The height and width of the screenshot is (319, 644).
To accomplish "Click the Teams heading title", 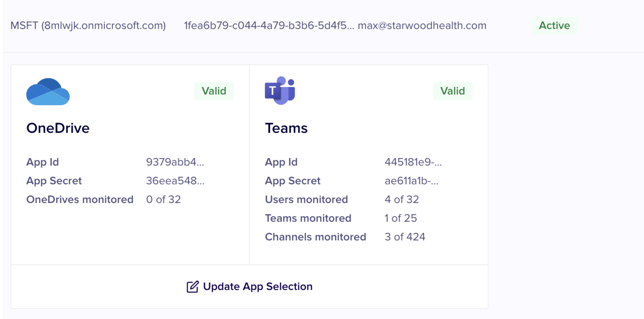I will 286,128.
